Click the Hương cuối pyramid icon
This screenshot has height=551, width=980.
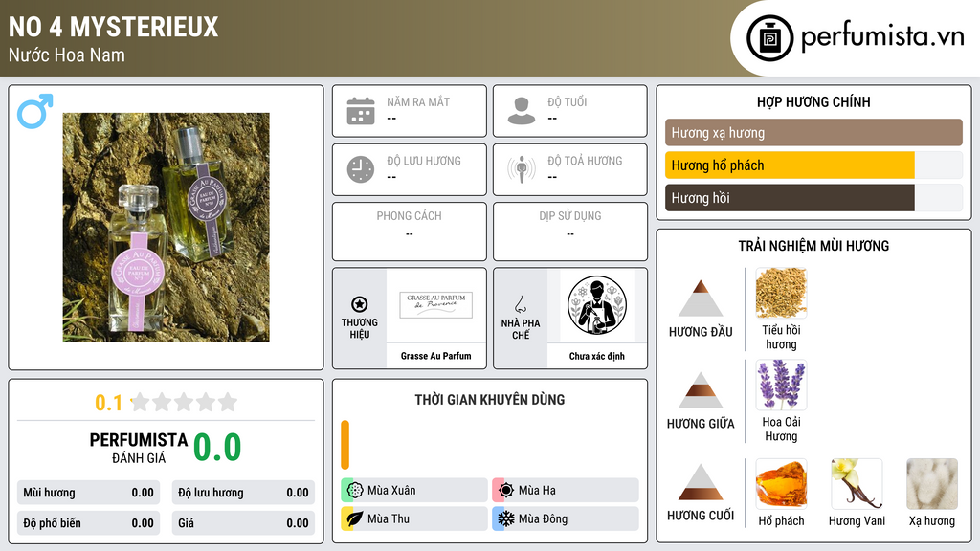coord(701,482)
